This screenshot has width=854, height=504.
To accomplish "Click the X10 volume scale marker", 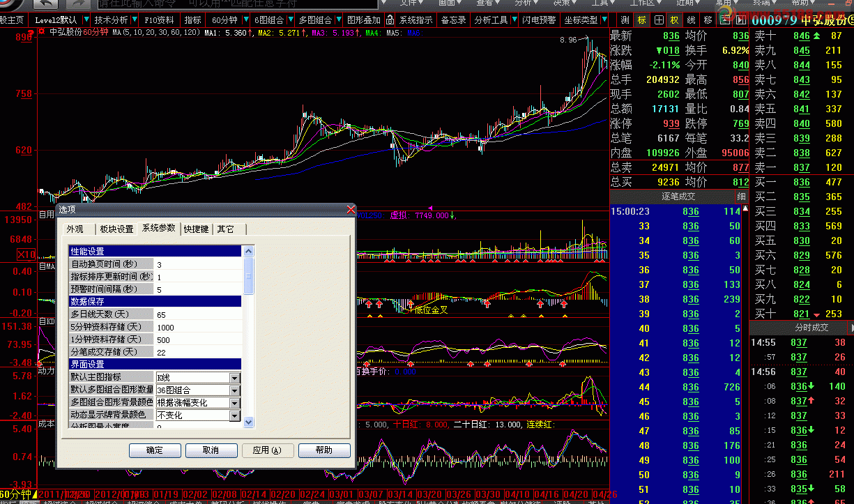I will click(26, 254).
